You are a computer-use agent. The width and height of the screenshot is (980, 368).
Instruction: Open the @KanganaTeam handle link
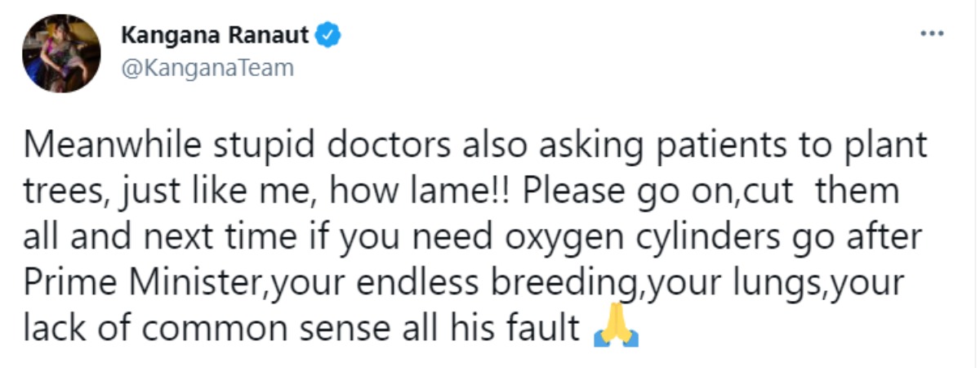tap(207, 69)
